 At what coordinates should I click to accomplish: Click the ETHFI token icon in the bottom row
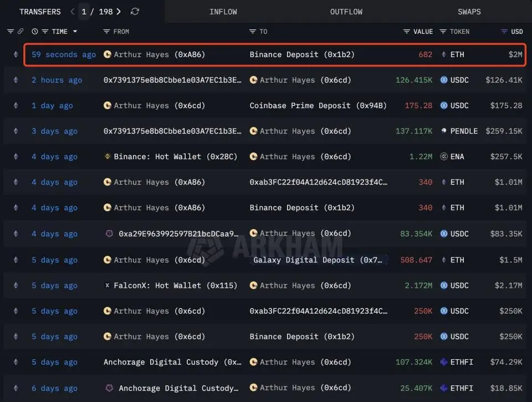(x=443, y=388)
